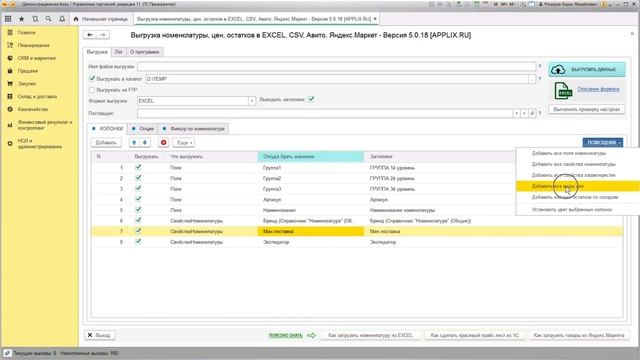
Task: Click the Выгрузить данные button
Action: [587, 69]
